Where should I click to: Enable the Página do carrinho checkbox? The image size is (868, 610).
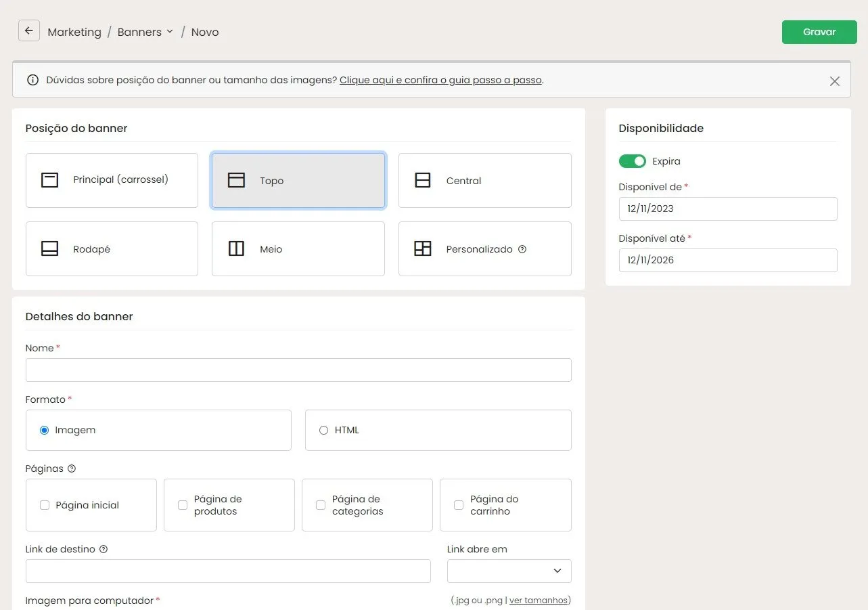point(459,505)
